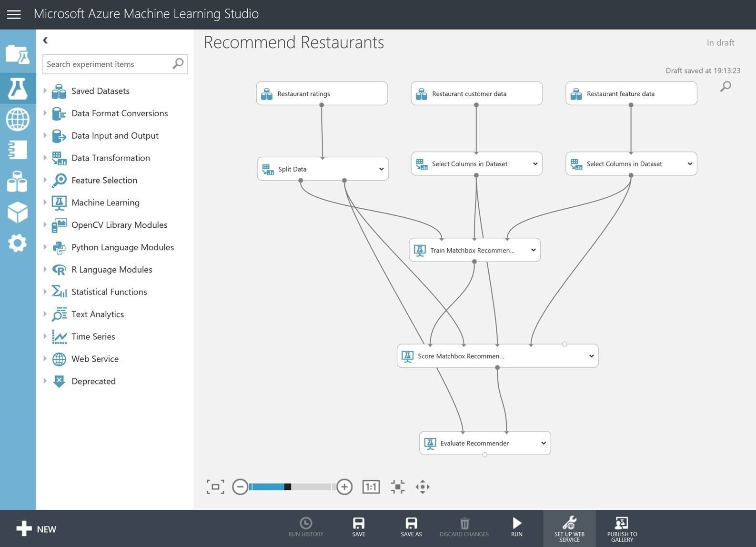Viewport: 756px width, 547px height.
Task: Open Projects in the left sidebar
Action: tap(18, 55)
